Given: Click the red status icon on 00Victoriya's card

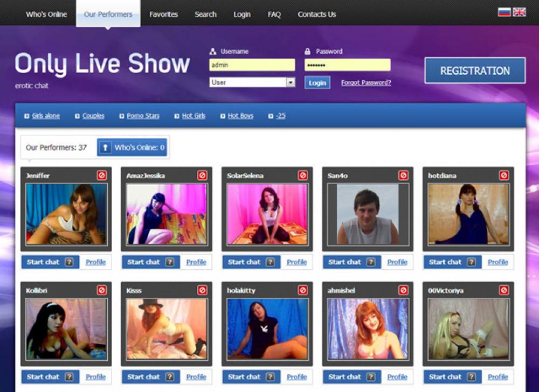Looking at the screenshot, I should 504,290.
